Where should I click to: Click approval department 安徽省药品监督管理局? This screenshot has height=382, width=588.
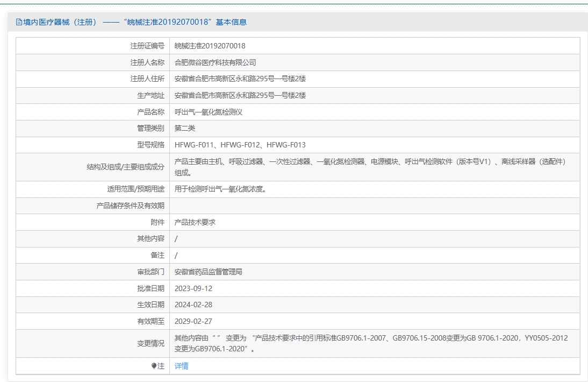click(x=209, y=272)
